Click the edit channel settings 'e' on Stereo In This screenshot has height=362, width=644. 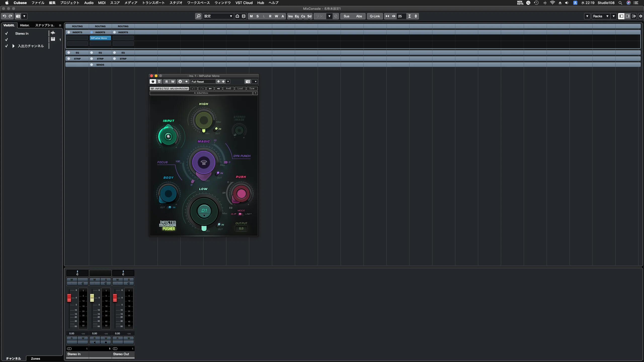(83, 283)
